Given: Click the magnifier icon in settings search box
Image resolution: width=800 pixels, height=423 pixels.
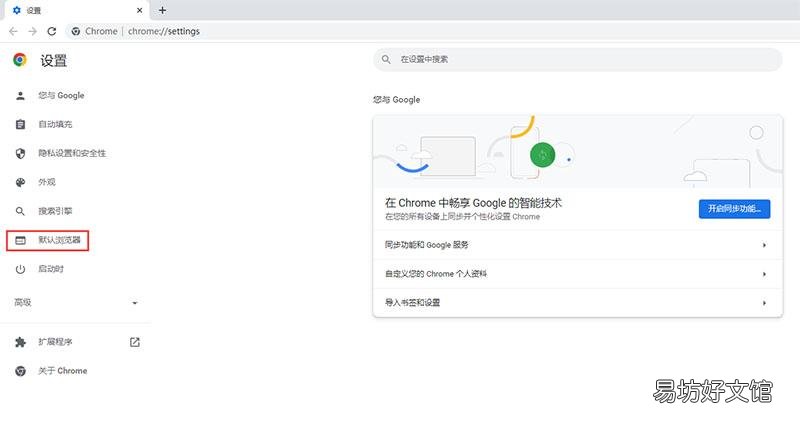Looking at the screenshot, I should coord(386,60).
